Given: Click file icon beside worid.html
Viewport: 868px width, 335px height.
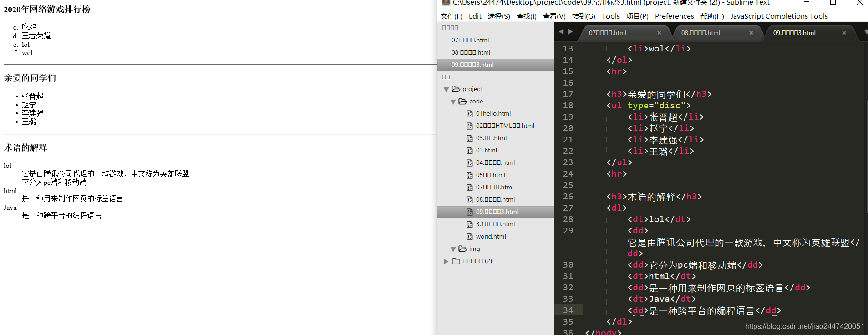Looking at the screenshot, I should coord(470,236).
